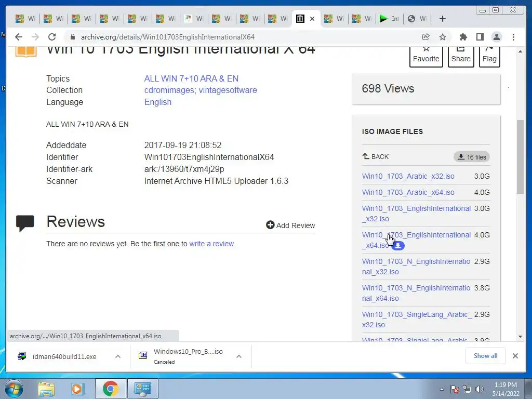The height and width of the screenshot is (399, 532).
Task: Download Win10_1703_EnglishInternational_x64.iso
Action: point(416,240)
